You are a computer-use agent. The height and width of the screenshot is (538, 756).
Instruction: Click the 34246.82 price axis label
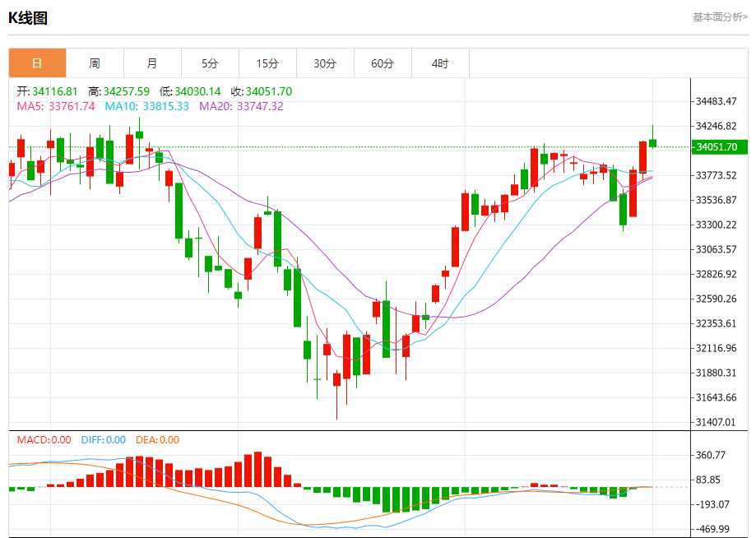(x=716, y=126)
